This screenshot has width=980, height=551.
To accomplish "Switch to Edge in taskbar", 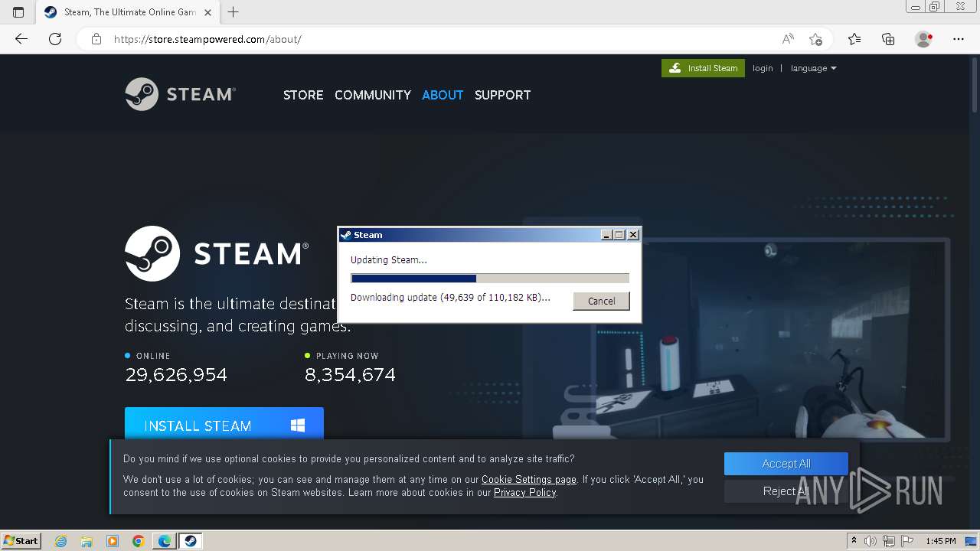I will [165, 541].
